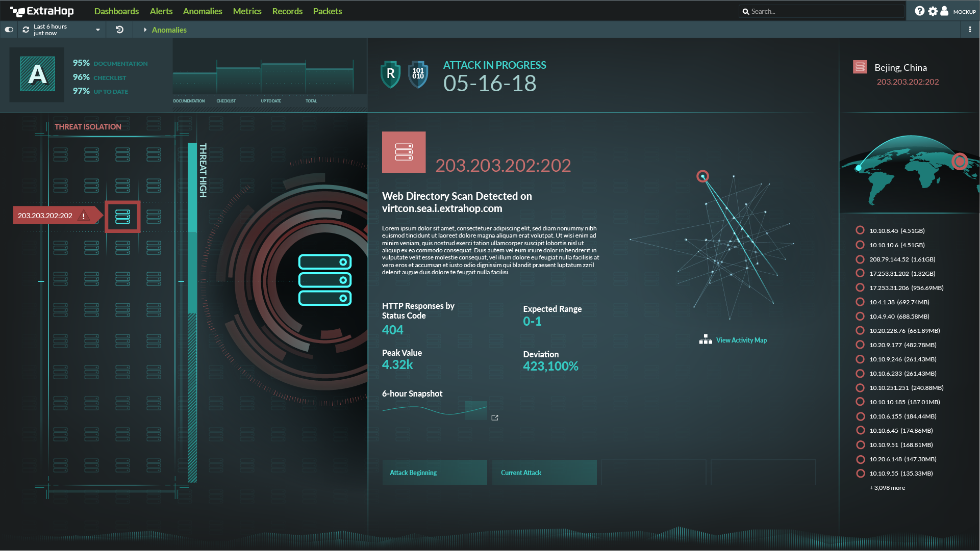980x551 pixels.
Task: Click the 6-hour Snapshot sparkline chart
Action: click(x=435, y=410)
